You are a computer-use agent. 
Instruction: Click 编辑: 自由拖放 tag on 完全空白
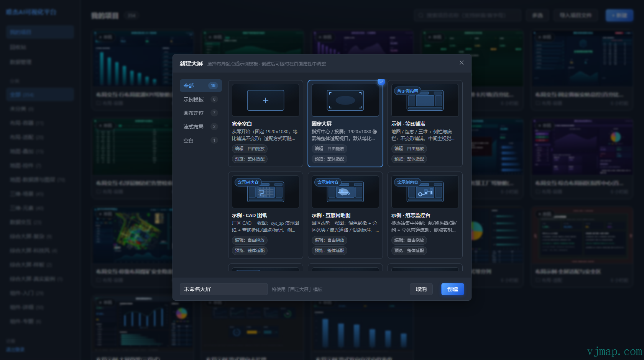[x=250, y=149]
